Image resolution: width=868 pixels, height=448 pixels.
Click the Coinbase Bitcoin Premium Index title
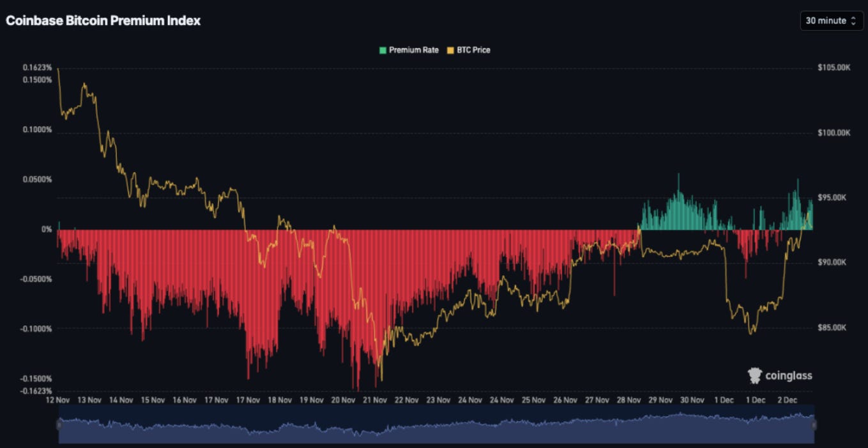103,20
